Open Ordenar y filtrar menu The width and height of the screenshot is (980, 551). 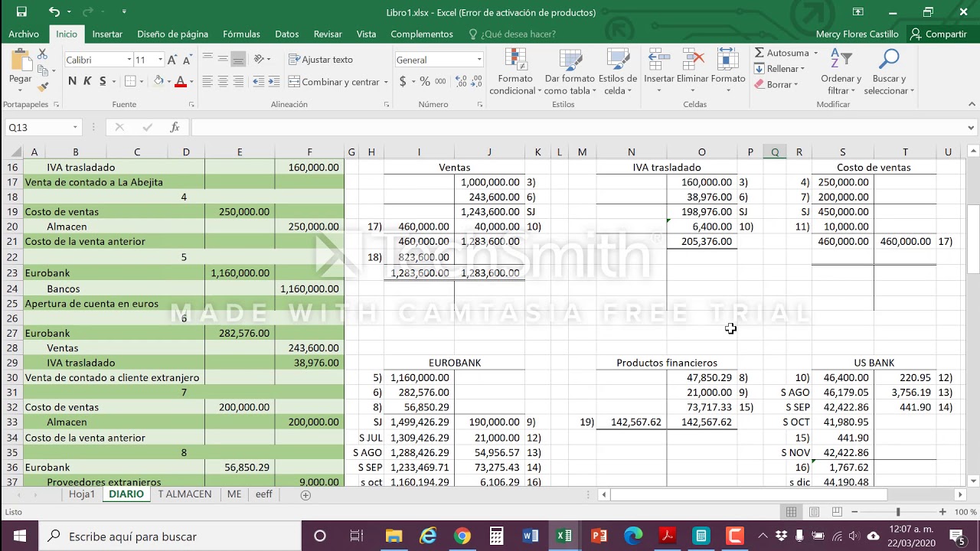point(841,73)
